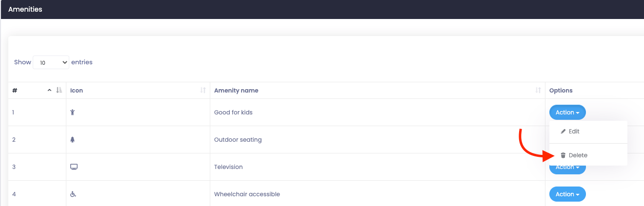The height and width of the screenshot is (206, 644).
Task: Click the trash icon next to Delete
Action: 563,155
